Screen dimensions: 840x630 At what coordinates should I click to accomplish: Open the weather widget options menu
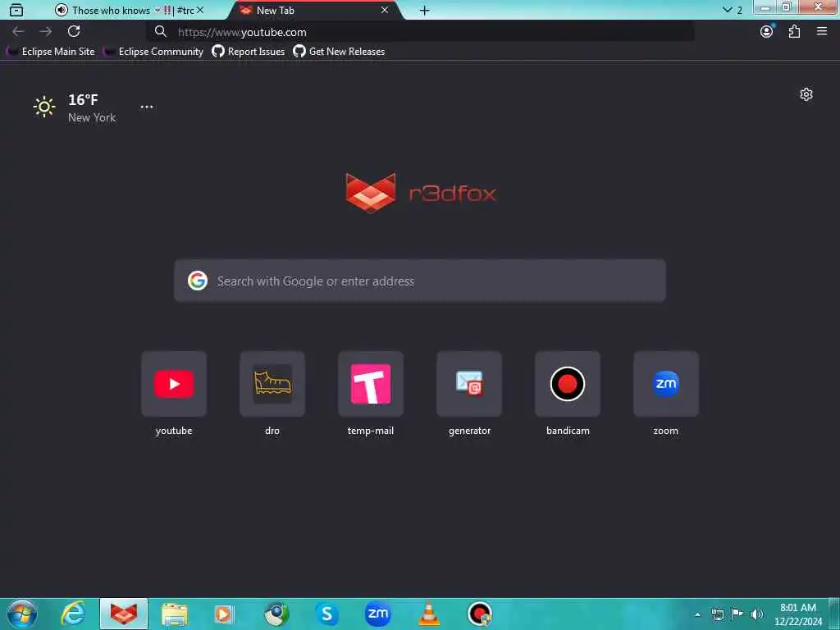147,107
